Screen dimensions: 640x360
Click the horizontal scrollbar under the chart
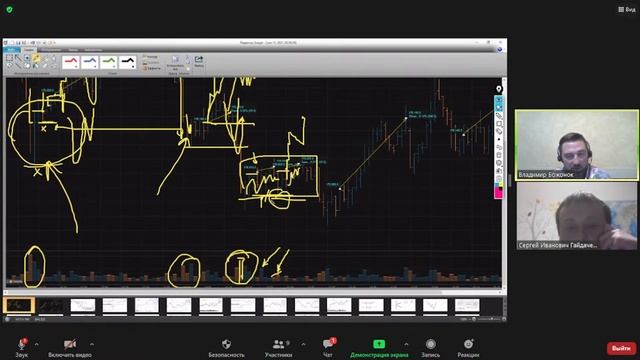pyautogui.click(x=253, y=292)
